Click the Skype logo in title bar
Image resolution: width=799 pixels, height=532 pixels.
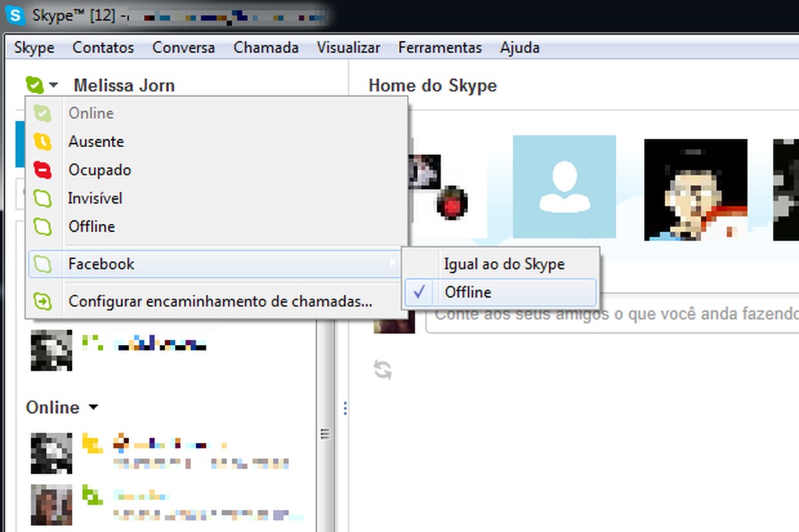(x=14, y=13)
